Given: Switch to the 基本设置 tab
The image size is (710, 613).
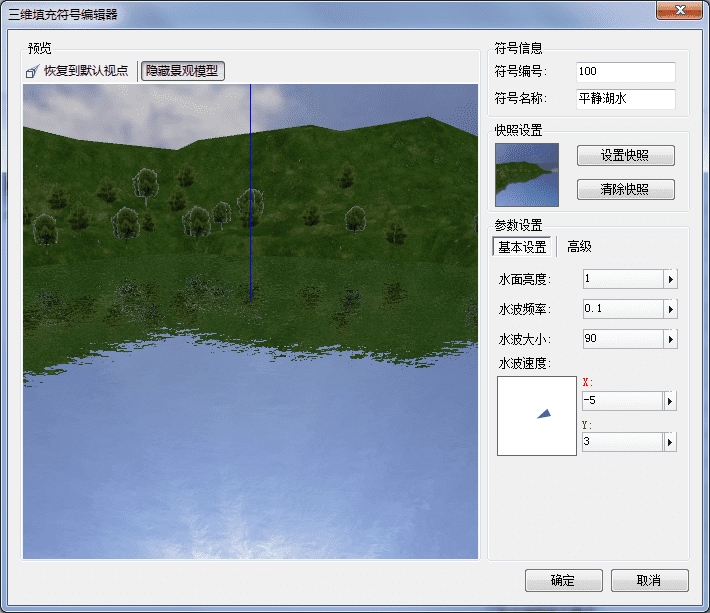Looking at the screenshot, I should point(522,247).
